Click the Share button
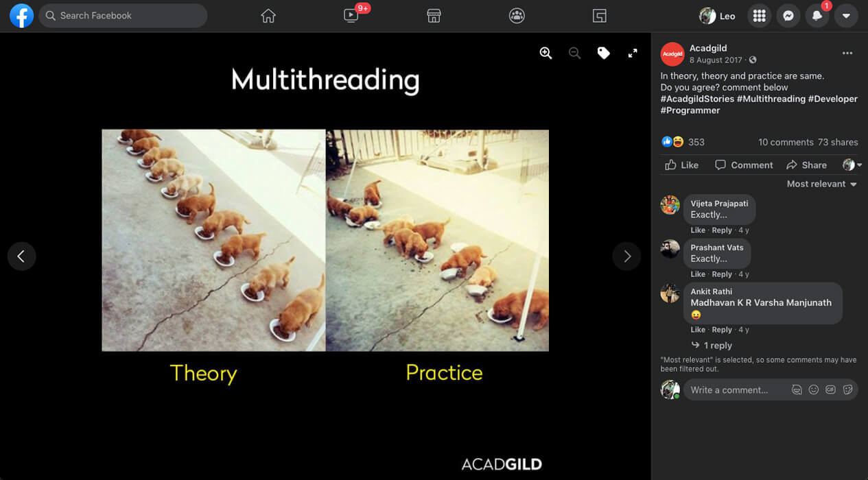 click(806, 165)
